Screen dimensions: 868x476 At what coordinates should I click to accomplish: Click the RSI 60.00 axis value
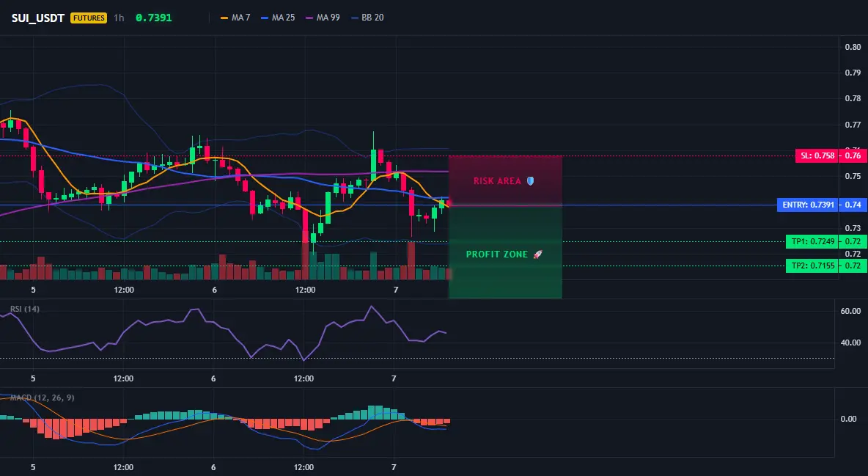click(851, 312)
